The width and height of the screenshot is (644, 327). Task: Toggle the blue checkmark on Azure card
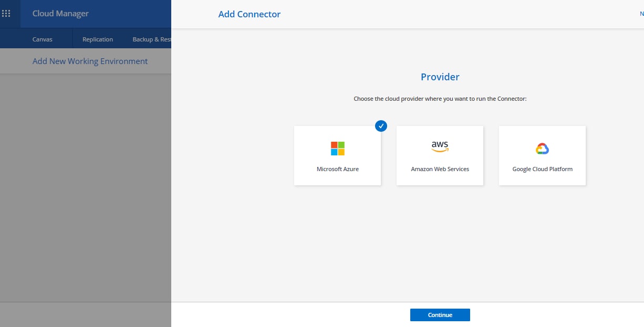click(x=381, y=126)
